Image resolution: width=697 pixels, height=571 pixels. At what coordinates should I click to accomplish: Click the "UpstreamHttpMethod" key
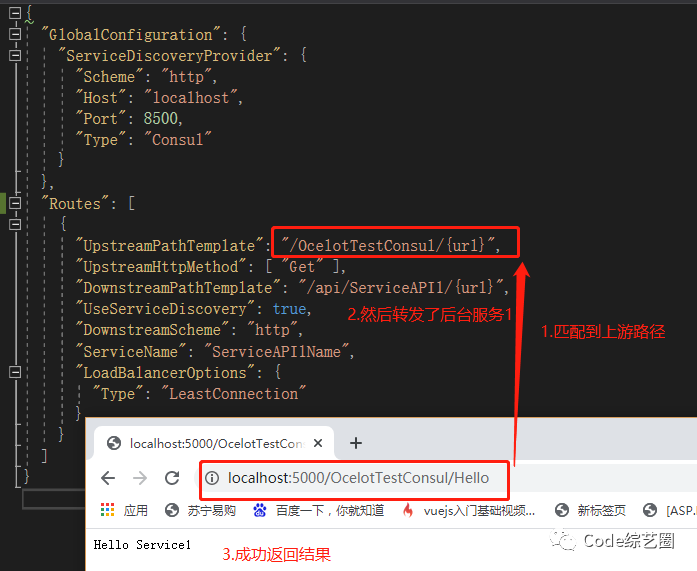161,267
